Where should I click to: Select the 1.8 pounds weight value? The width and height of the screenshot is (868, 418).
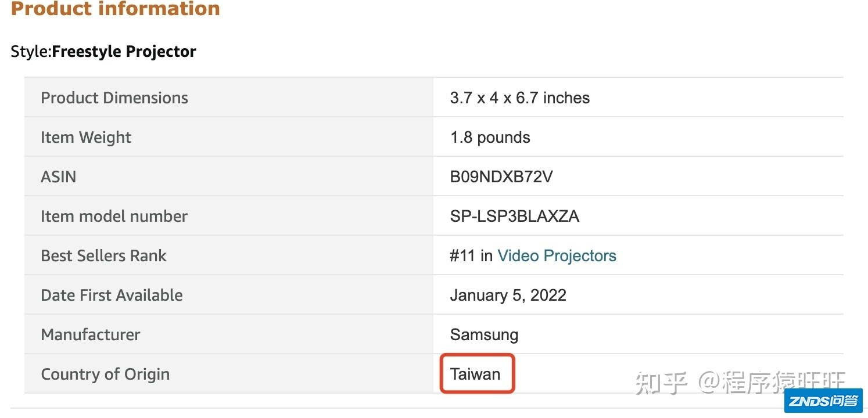tap(490, 138)
